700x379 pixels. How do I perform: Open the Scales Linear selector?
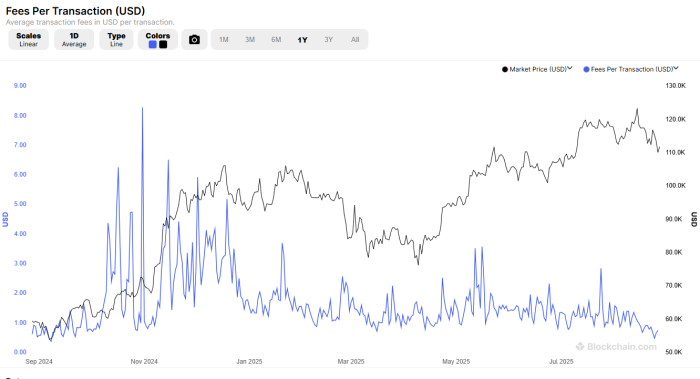(x=29, y=40)
